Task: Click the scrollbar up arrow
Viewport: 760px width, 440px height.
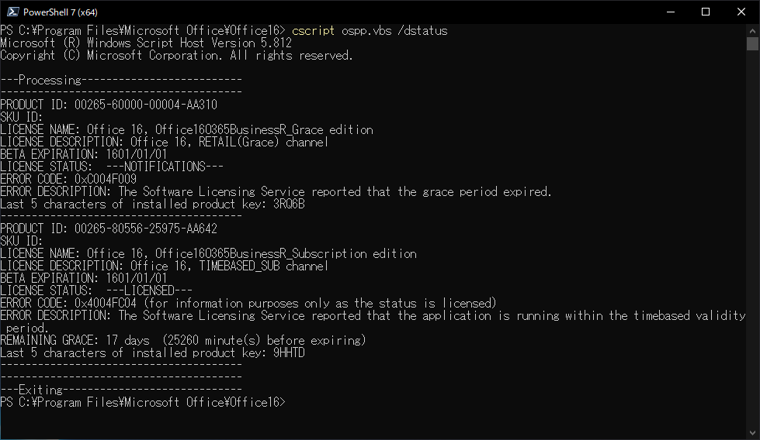Action: [x=752, y=30]
